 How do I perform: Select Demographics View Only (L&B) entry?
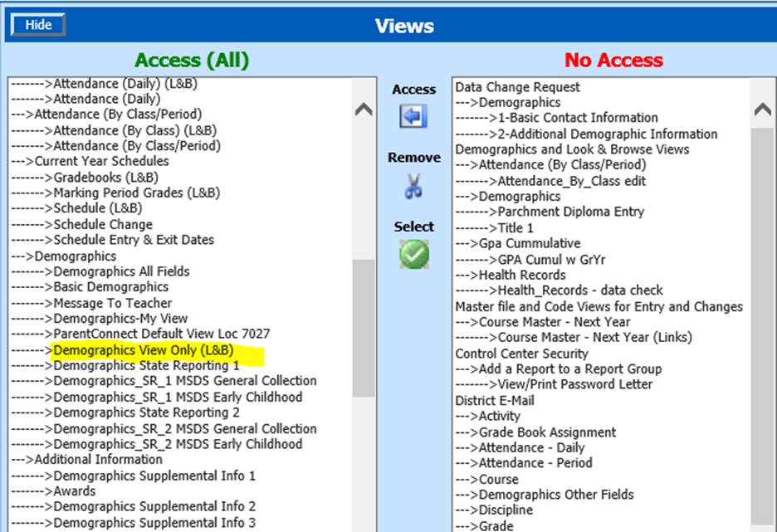[x=143, y=350]
